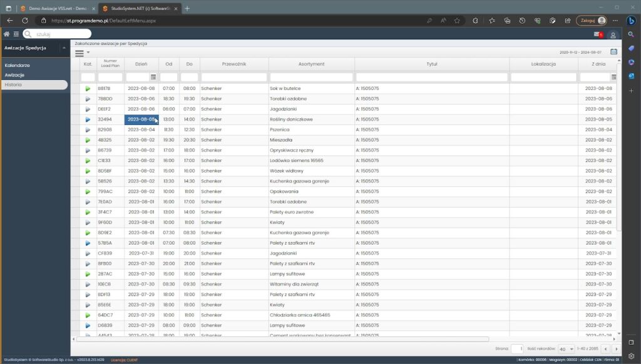
Task: Open the messages envelope with red badge
Action: 597,34
